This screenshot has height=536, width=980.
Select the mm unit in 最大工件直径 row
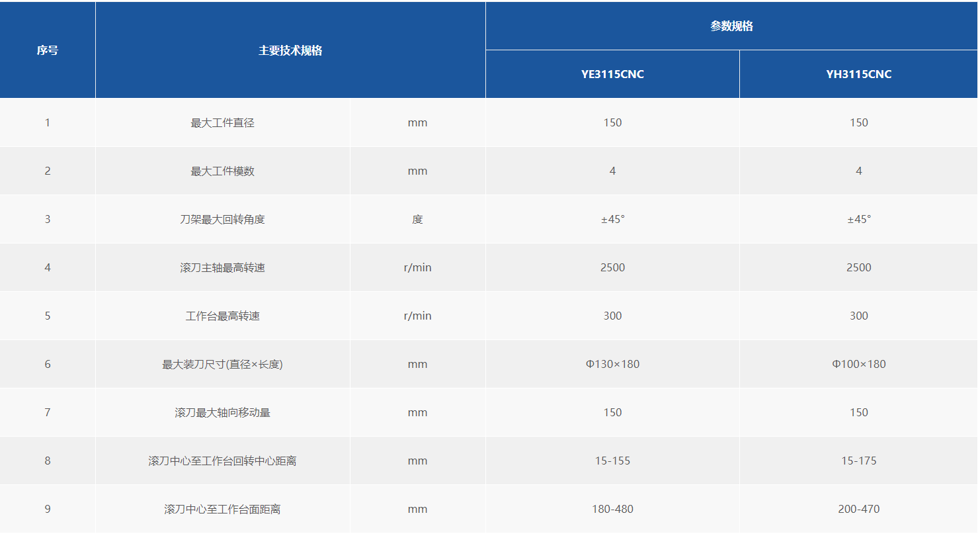417,122
